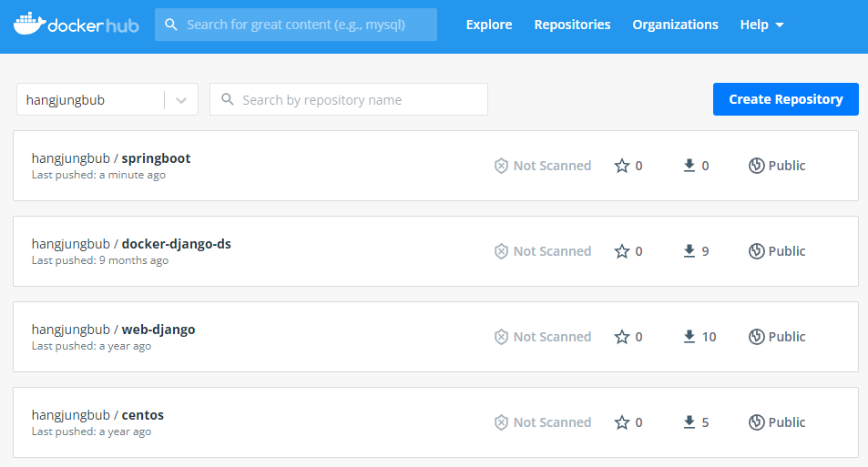Click the download icon on springboot row
868x467 pixels.
(x=689, y=166)
